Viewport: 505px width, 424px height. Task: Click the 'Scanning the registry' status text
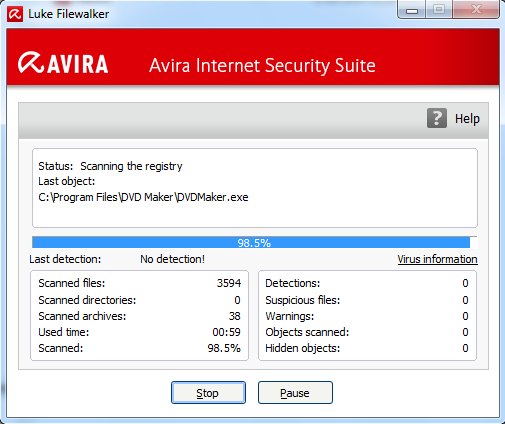(x=131, y=166)
